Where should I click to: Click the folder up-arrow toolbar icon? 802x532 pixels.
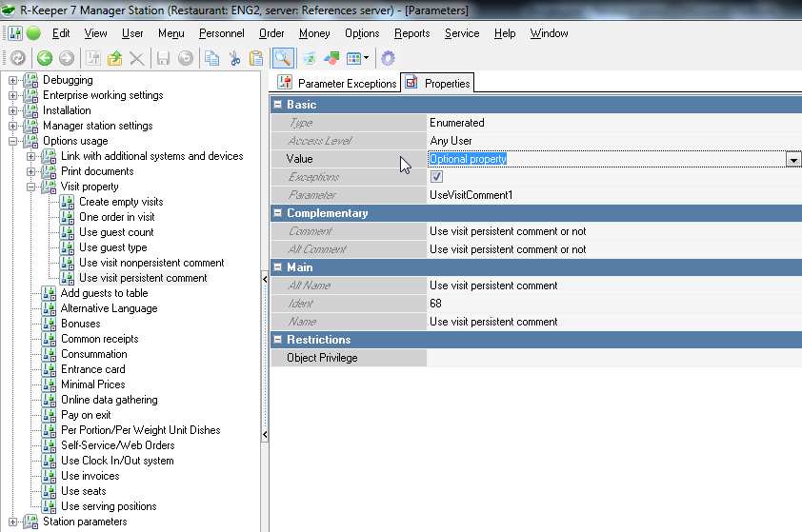coord(114,58)
